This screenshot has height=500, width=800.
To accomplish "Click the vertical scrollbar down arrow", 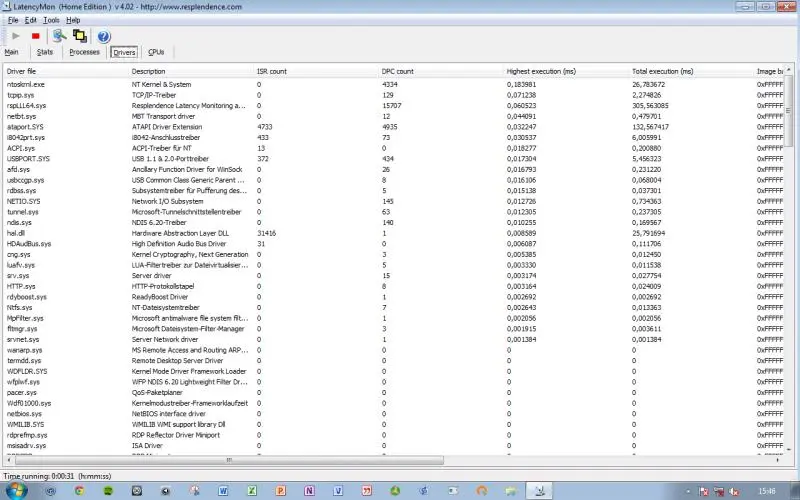I will tap(789, 450).
